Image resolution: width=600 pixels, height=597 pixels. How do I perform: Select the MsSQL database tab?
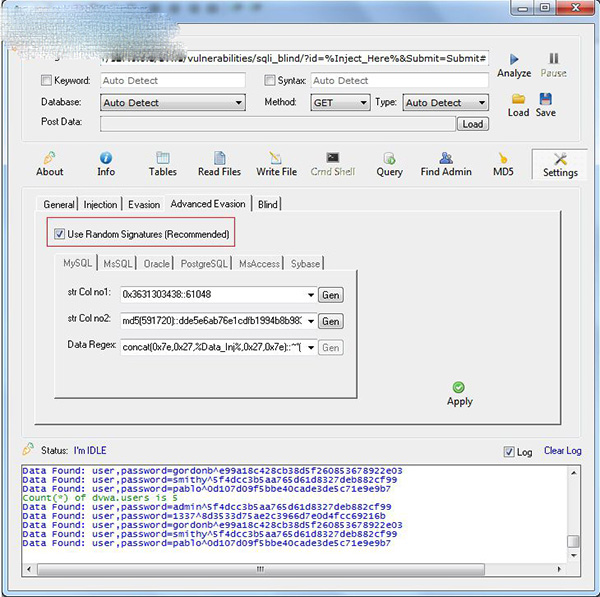click(118, 264)
